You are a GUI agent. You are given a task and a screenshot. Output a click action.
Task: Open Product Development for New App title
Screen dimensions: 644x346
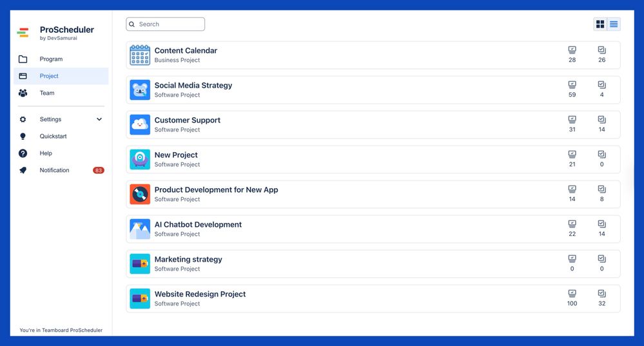click(216, 189)
